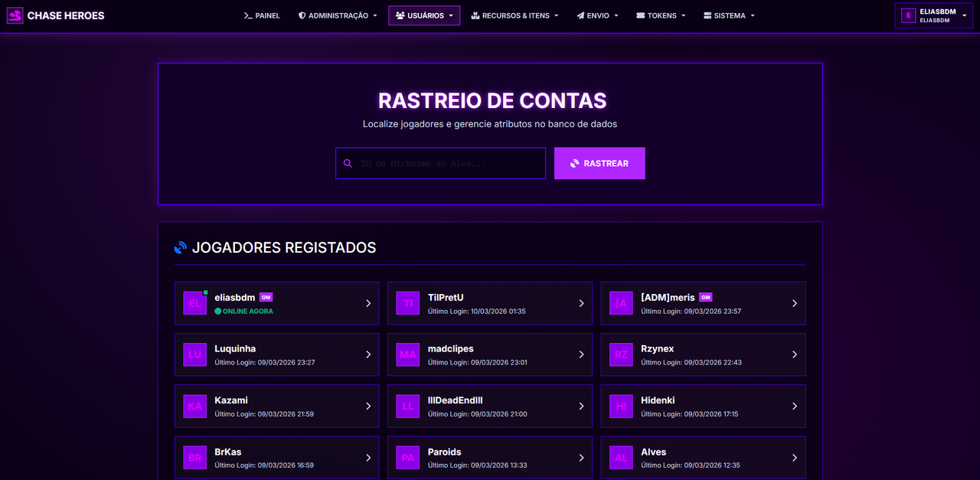Open the Painel menu item
Image resolution: width=980 pixels, height=480 pixels.
[x=262, y=15]
